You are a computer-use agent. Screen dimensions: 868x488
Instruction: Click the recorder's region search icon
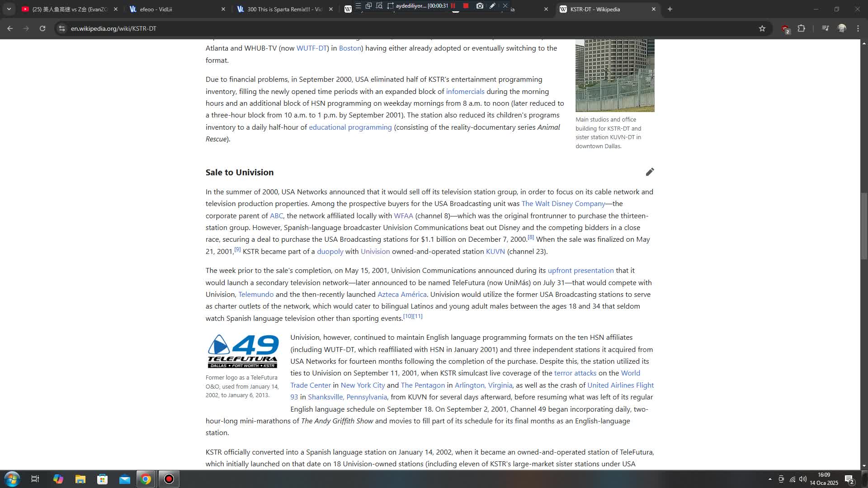(379, 6)
